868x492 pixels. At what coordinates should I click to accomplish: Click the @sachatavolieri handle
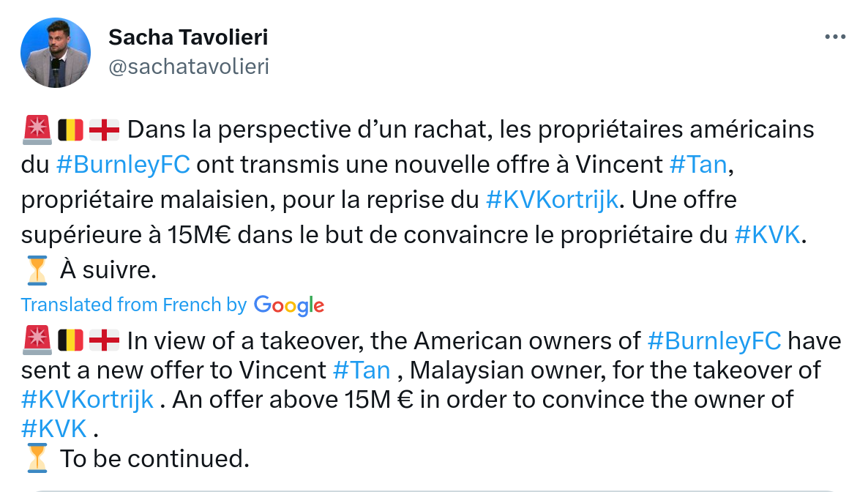coord(189,67)
